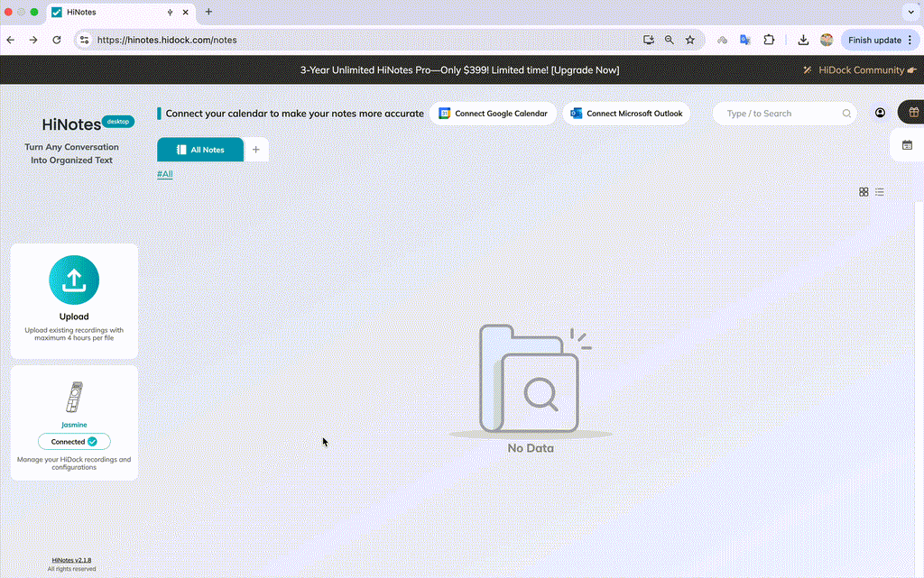Select the HiNotes browser tab
The width and height of the screenshot is (924, 578).
coord(121,13)
